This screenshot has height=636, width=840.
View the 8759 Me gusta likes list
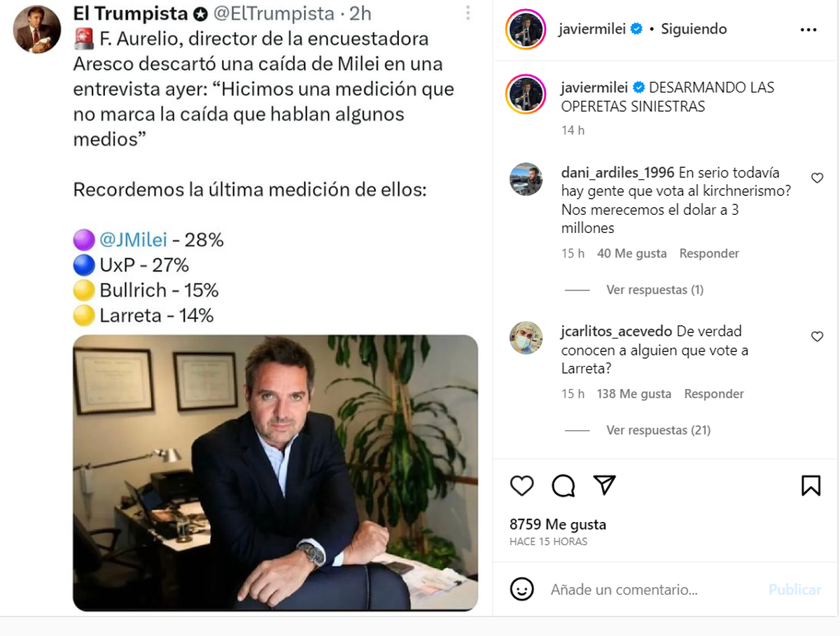coord(558,524)
